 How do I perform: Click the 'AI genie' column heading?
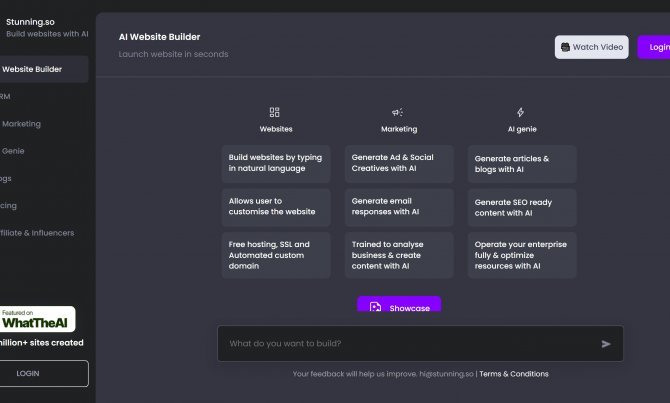click(x=522, y=129)
